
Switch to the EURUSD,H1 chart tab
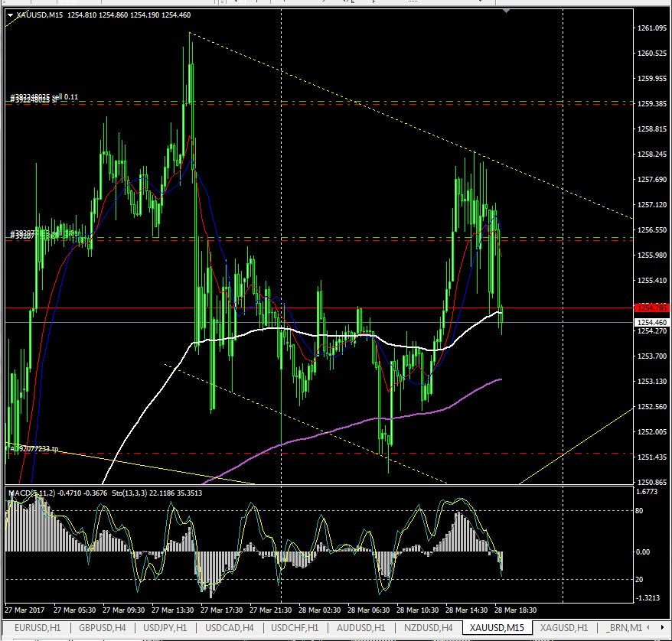pyautogui.click(x=38, y=628)
